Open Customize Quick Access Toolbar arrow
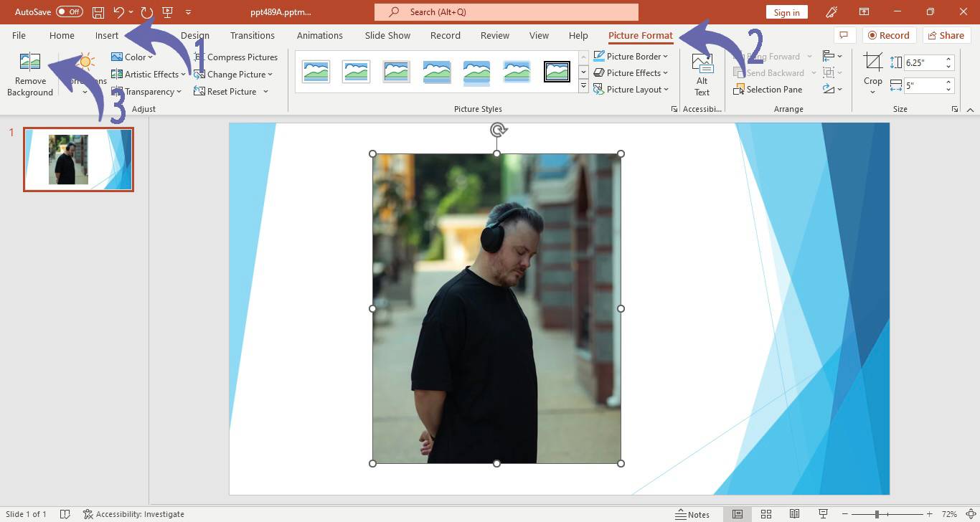 [x=188, y=12]
